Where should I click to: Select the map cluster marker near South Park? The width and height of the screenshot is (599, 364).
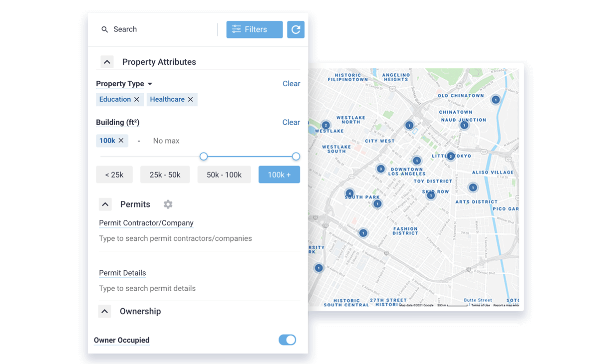pos(349,193)
